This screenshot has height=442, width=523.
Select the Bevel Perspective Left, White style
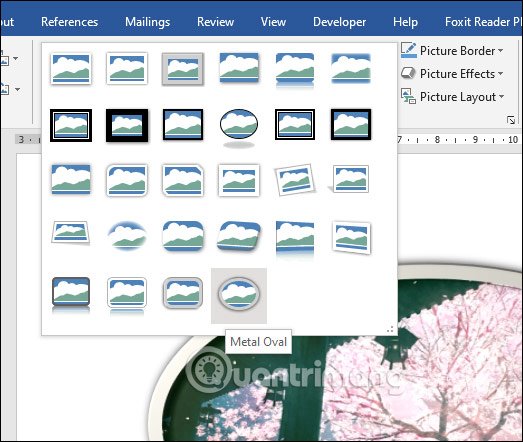[351, 238]
